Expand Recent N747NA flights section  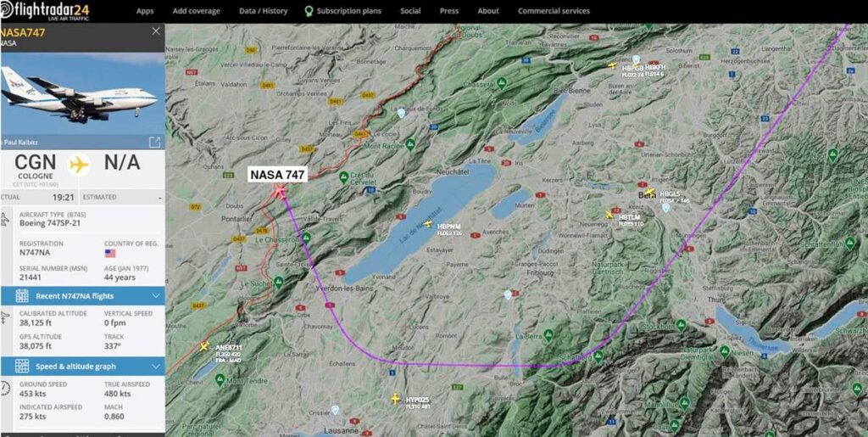[82, 296]
